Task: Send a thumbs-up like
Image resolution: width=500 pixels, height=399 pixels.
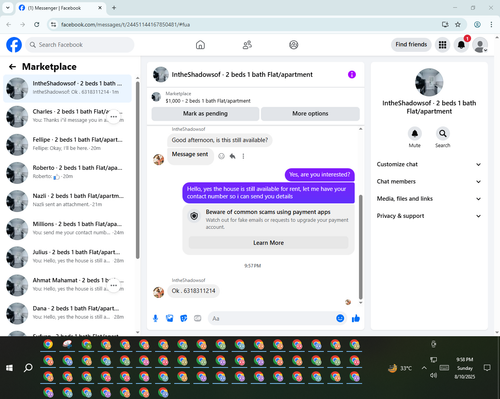Action: (x=356, y=318)
